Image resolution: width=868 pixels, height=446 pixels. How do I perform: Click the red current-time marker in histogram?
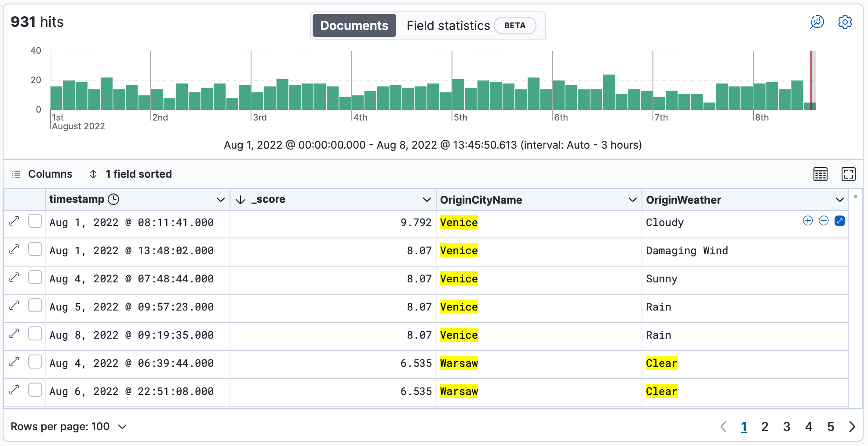[811, 79]
